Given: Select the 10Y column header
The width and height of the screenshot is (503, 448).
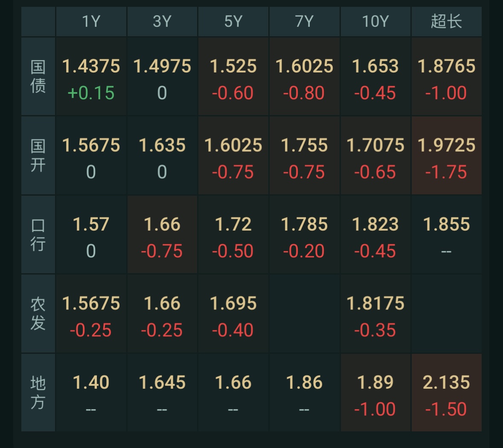Looking at the screenshot, I should click(375, 21).
